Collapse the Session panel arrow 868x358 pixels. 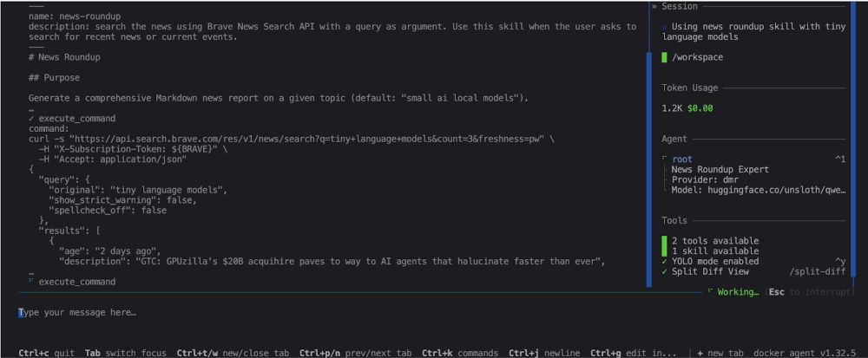[x=654, y=6]
